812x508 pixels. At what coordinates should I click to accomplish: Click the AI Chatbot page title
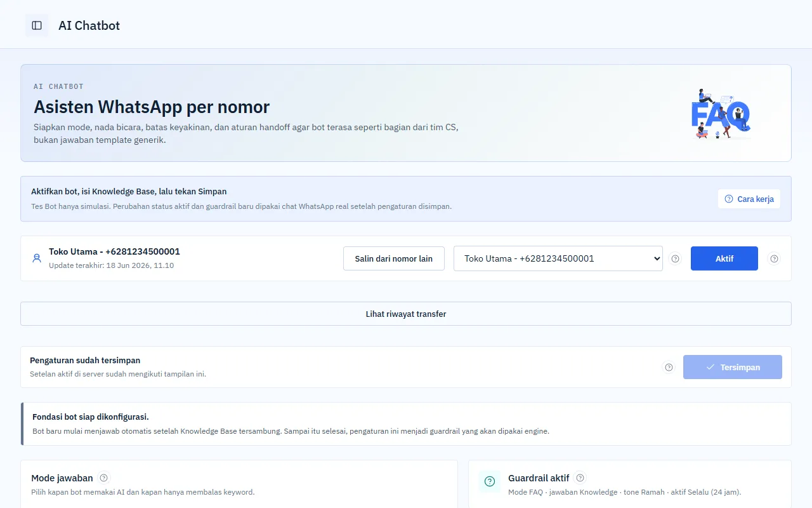pos(89,25)
